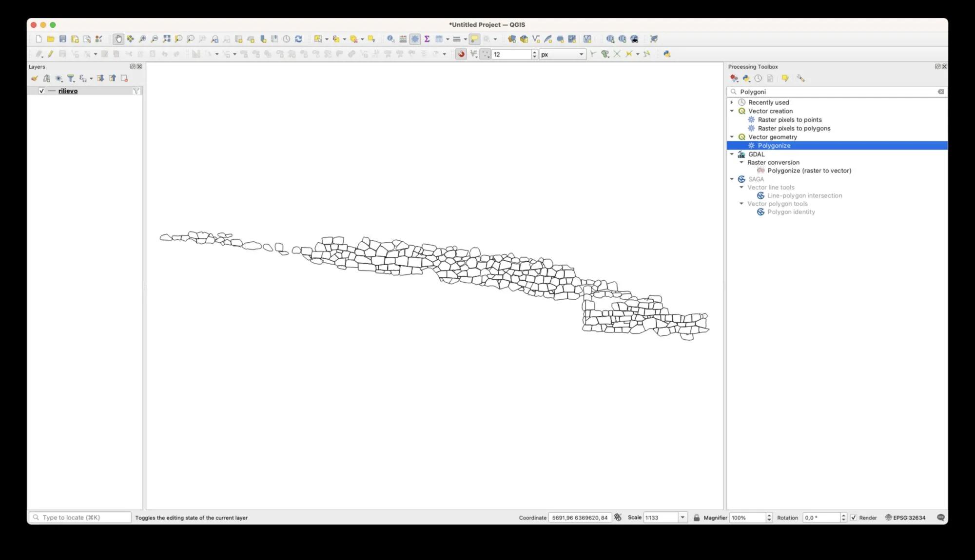Select the Pan Map hand tool
The width and height of the screenshot is (975, 560).
pos(118,39)
